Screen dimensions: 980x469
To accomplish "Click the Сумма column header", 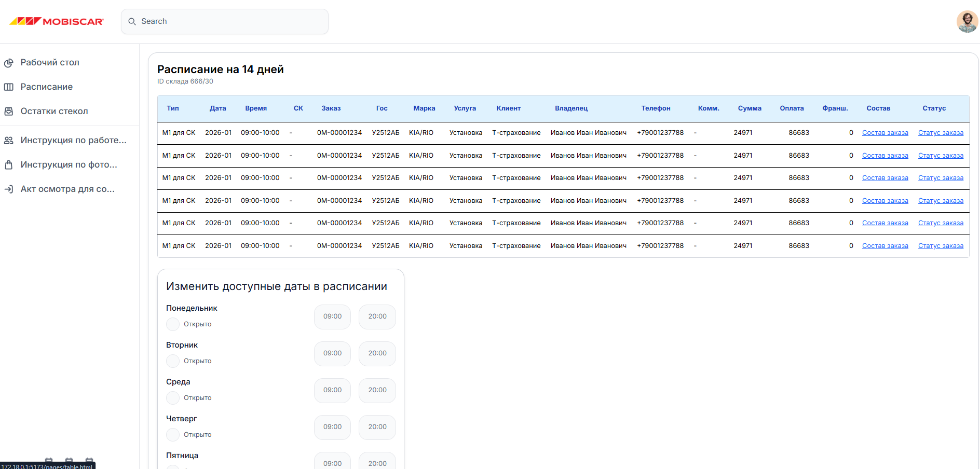I will point(750,108).
